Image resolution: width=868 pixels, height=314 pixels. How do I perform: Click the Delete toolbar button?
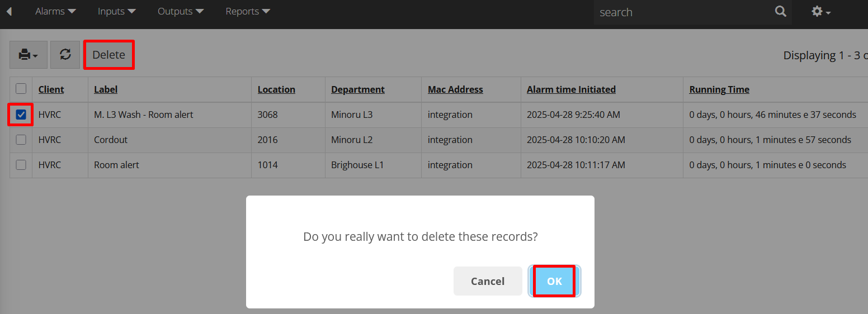coord(108,55)
